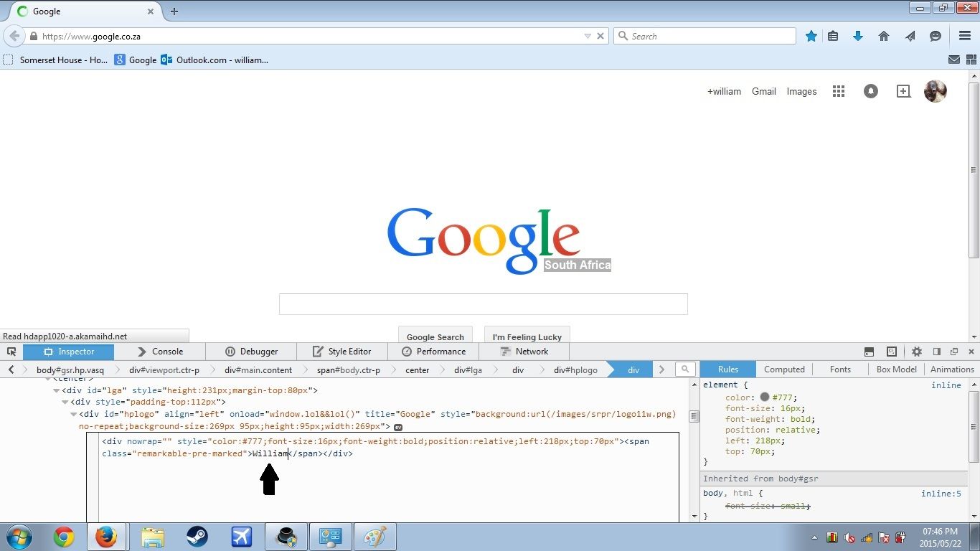Open the Box Model tab
The height and width of the screenshot is (551, 980).
(x=896, y=369)
